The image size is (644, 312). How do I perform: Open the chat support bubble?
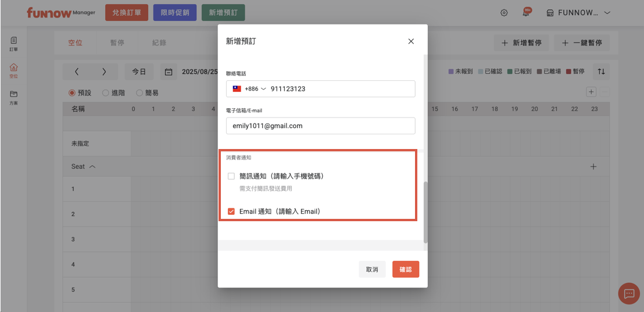(628, 294)
